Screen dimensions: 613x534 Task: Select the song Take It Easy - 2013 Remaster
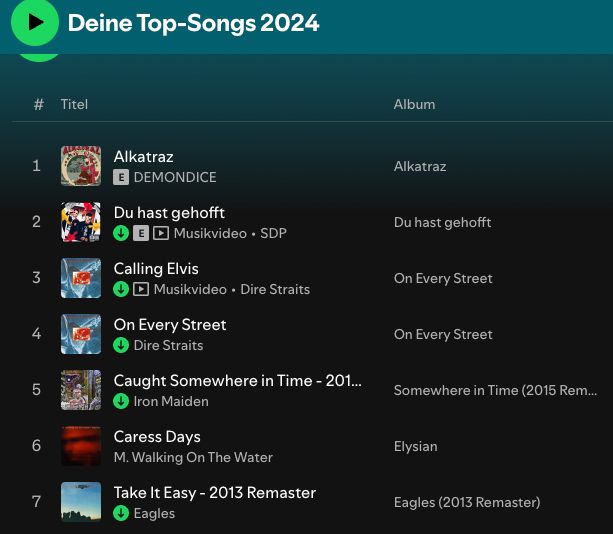click(x=215, y=493)
